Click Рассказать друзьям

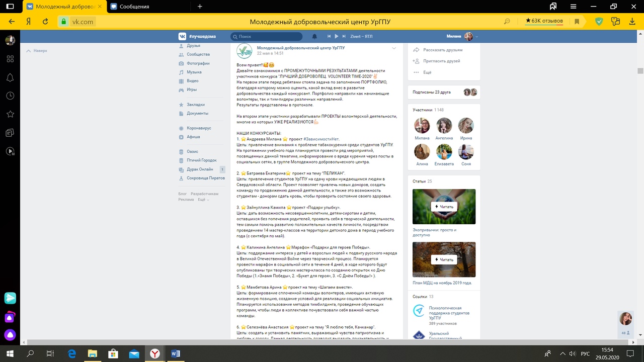tap(442, 50)
